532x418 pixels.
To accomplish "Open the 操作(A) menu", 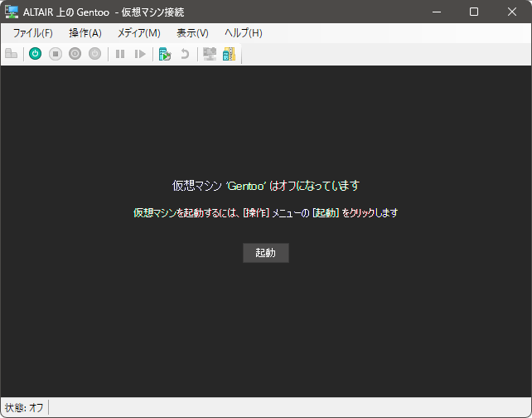I will [85, 33].
